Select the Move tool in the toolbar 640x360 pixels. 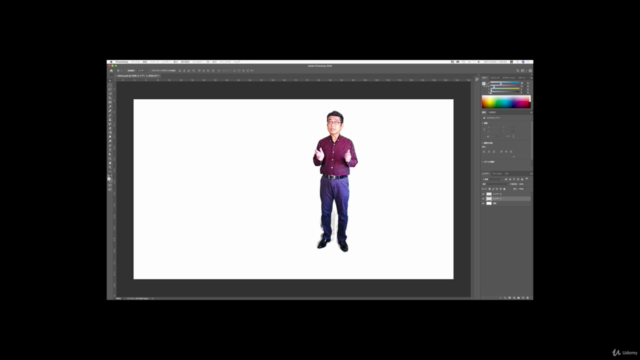click(x=110, y=80)
